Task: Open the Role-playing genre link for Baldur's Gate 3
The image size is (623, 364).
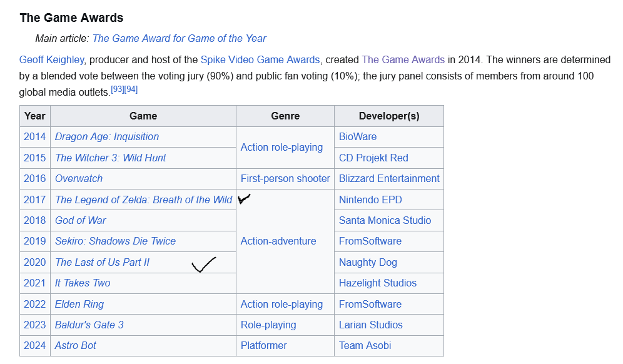Action: [268, 325]
